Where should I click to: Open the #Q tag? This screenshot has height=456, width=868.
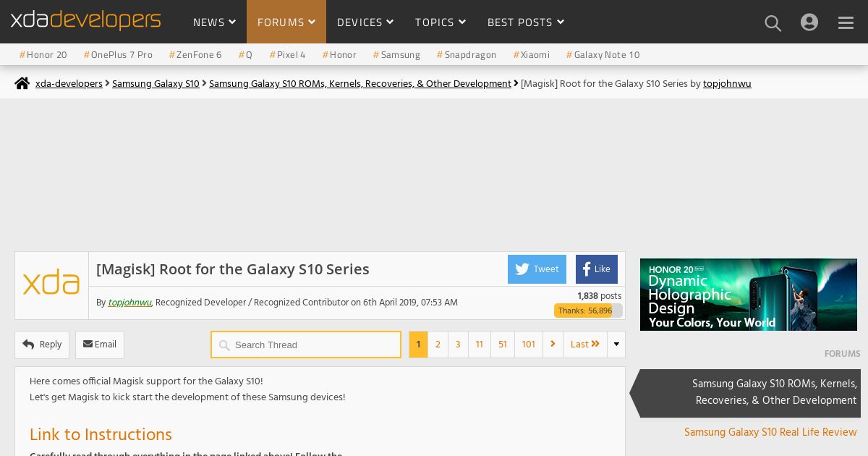(x=245, y=55)
